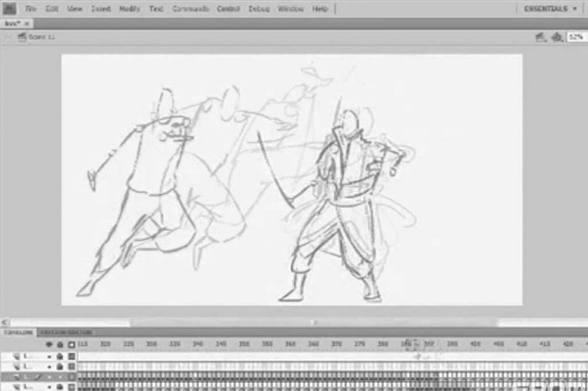
Task: Click the Show All Layers as Outlines icon
Action: coord(71,344)
